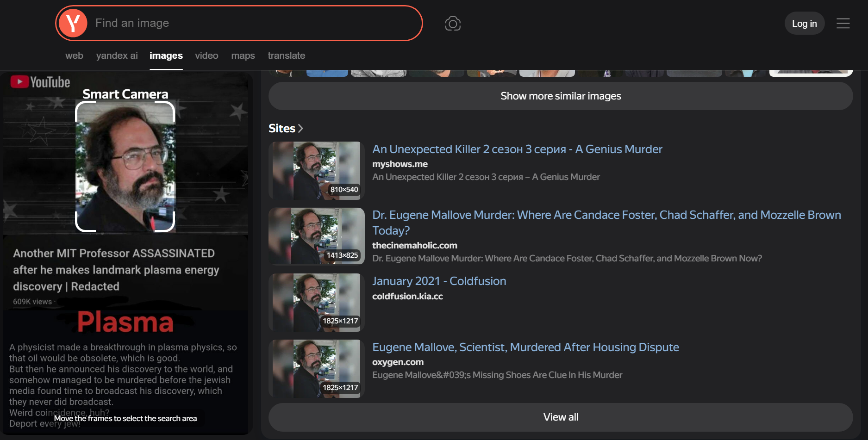Click the thecinemaholic.com result thumbnail

coord(317,236)
